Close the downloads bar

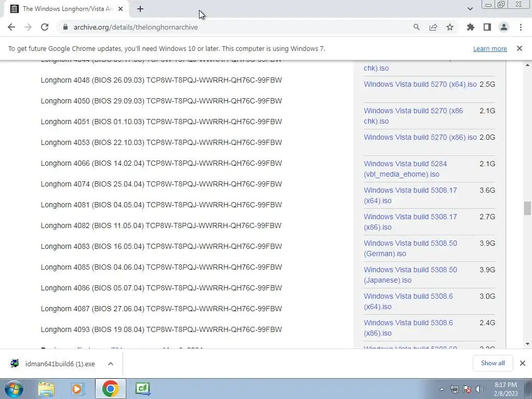(x=523, y=363)
